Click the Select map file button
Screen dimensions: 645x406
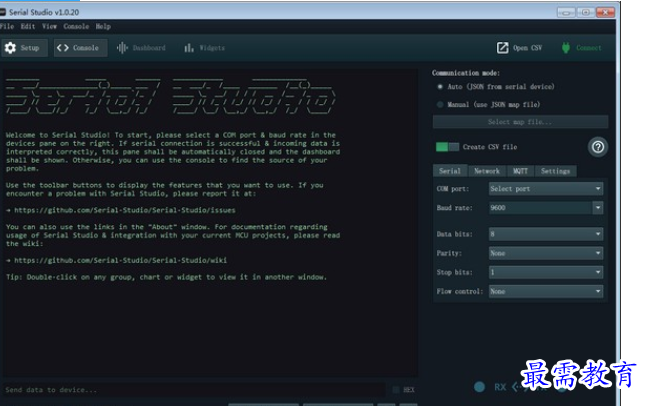pyautogui.click(x=520, y=122)
